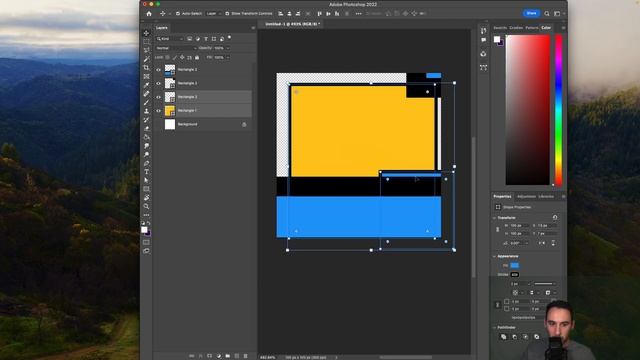The image size is (640, 360).
Task: Toggle Lock all layer lock icon
Action: 197,58
